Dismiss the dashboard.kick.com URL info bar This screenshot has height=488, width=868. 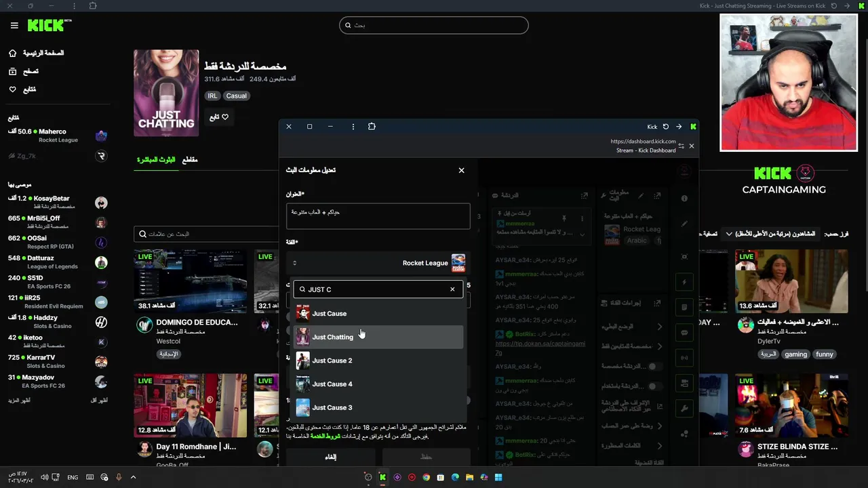point(692,146)
